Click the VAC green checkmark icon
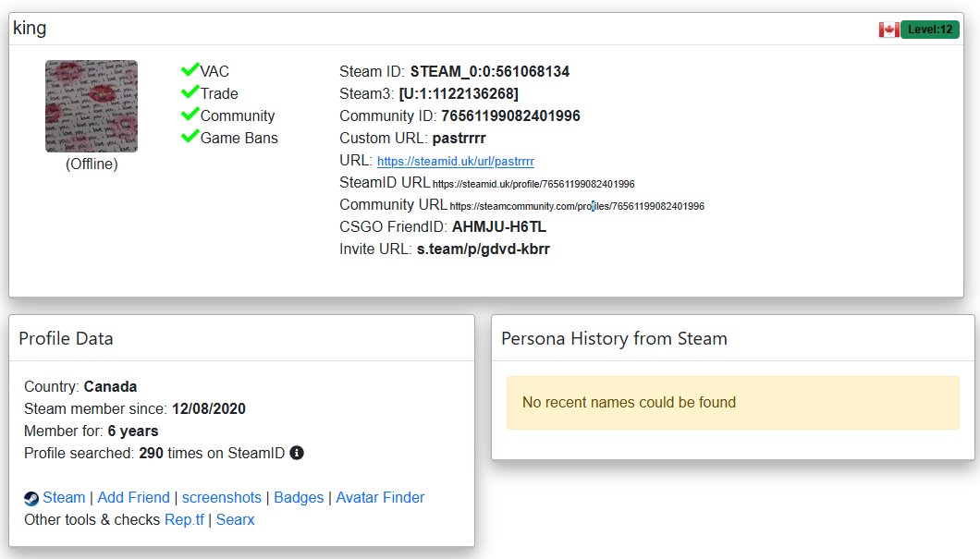This screenshot has height=559, width=980. (x=190, y=69)
